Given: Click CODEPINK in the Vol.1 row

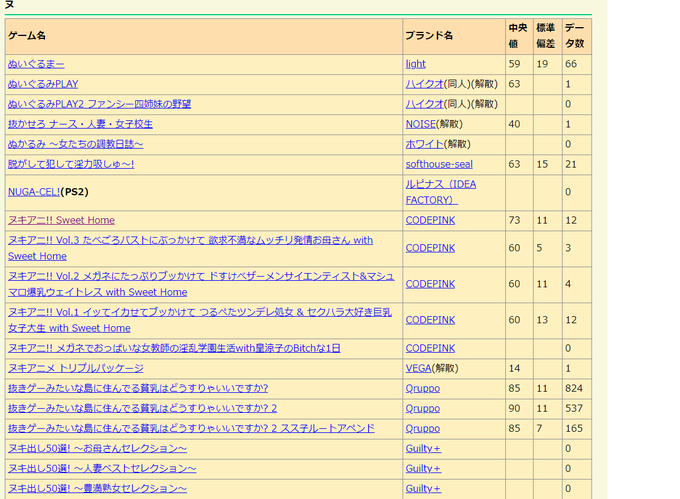Looking at the screenshot, I should [x=430, y=320].
